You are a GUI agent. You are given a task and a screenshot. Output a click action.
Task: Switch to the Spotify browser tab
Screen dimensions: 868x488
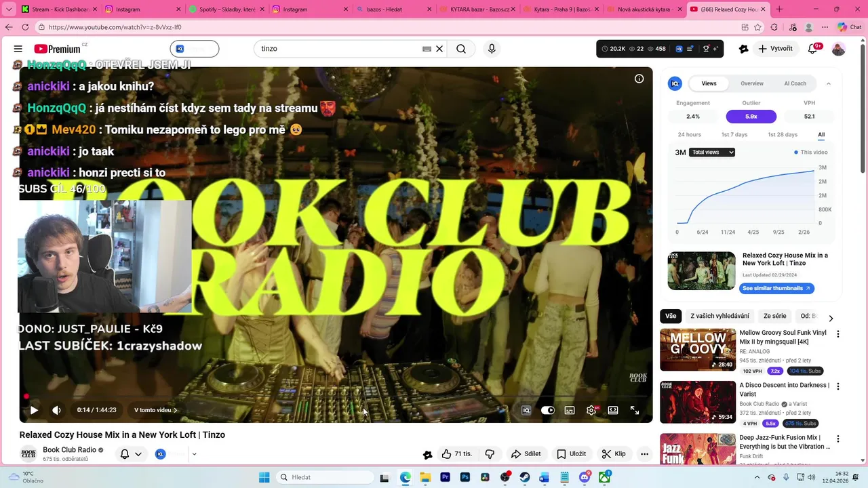pos(227,9)
